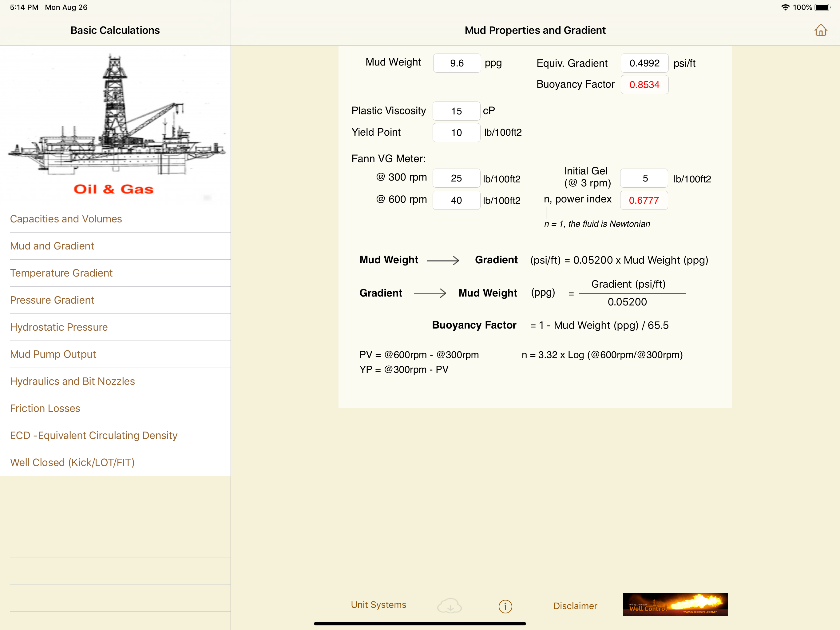This screenshot has height=630, width=840.
Task: Open the Disclaimer link
Action: pyautogui.click(x=575, y=606)
